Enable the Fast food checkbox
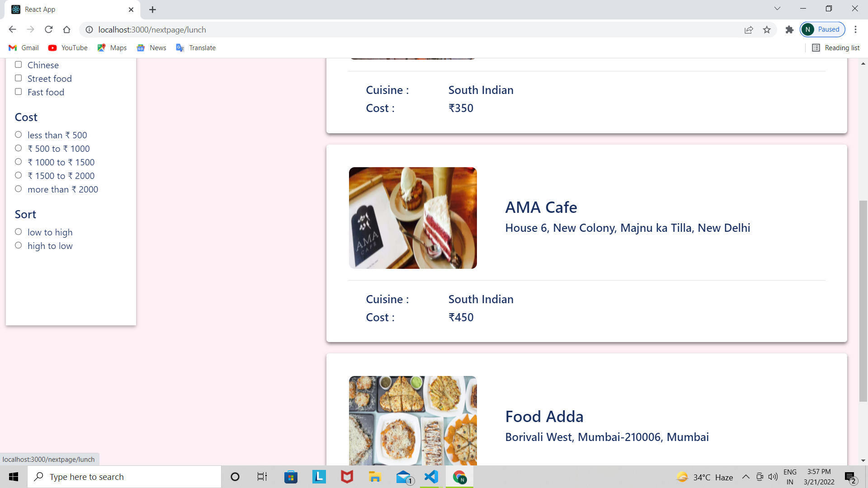 tap(19, 91)
